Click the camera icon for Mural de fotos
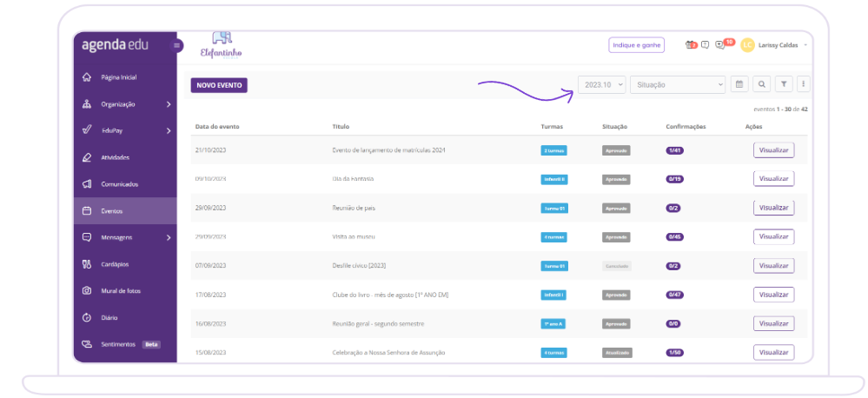This screenshot has height=398, width=868. click(86, 291)
